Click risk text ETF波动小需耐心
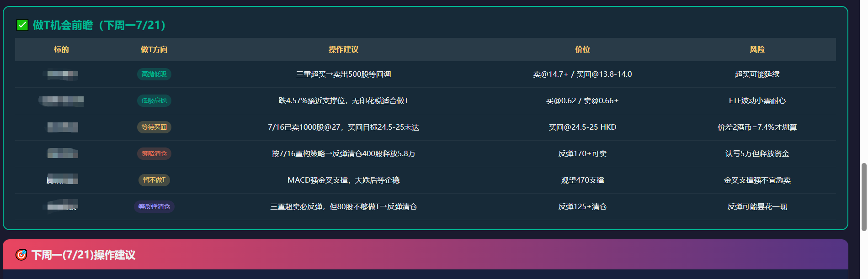The width and height of the screenshot is (868, 279). coord(757,100)
